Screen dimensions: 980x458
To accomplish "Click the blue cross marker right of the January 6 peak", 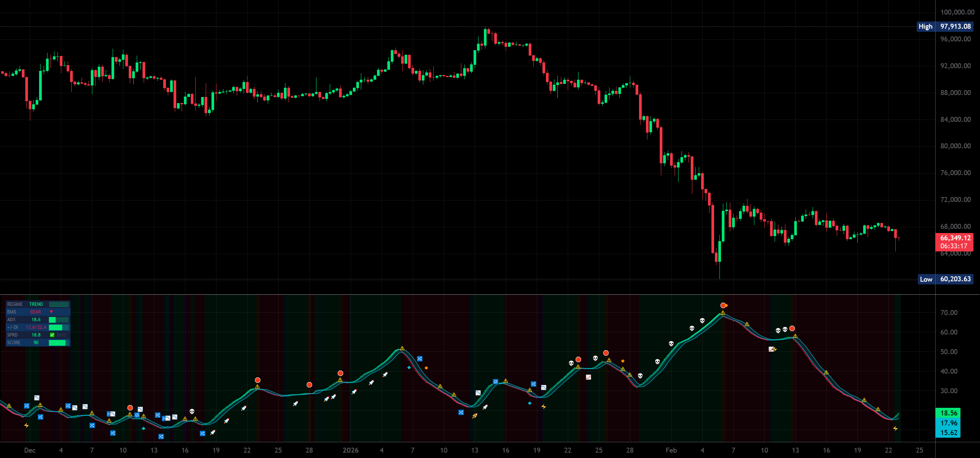I will coord(420,359).
